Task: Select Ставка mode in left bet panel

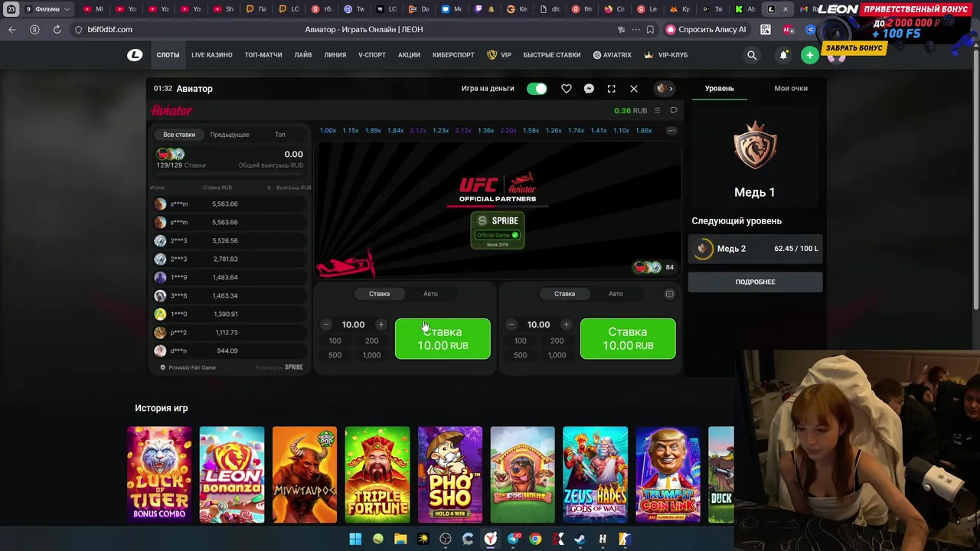Action: [x=379, y=294]
